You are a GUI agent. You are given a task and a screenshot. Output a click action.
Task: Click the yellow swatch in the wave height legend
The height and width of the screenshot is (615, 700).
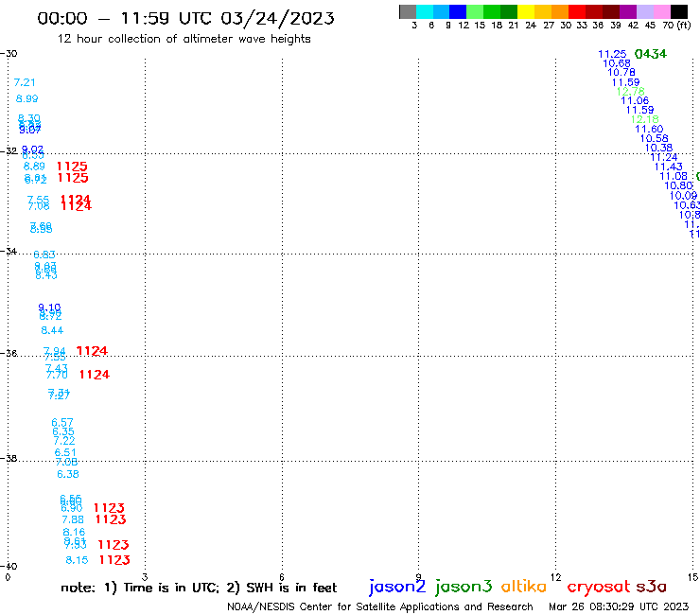[526, 11]
